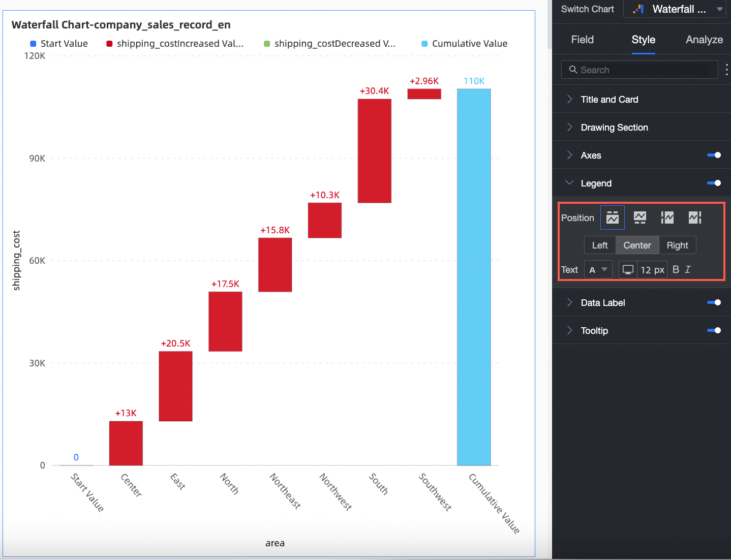Screen dimensions: 731x560
Task: Expand the Axes section
Action: coord(569,155)
